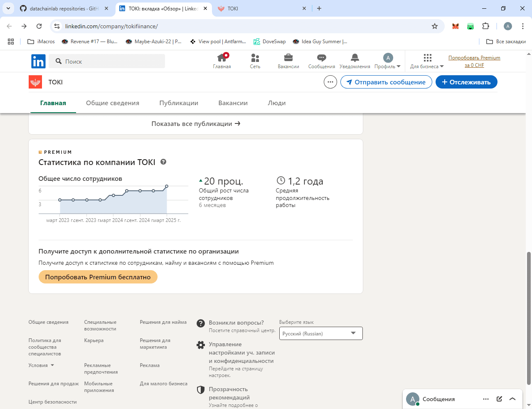Open the three-dot more options button
The width and height of the screenshot is (532, 409).
pyautogui.click(x=330, y=82)
